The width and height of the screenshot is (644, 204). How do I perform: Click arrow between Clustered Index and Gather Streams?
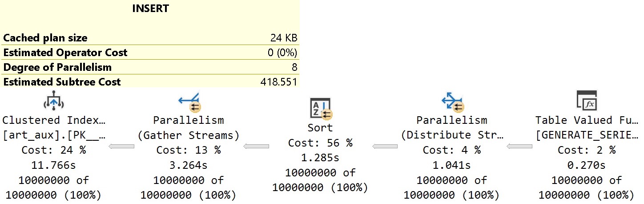click(121, 146)
